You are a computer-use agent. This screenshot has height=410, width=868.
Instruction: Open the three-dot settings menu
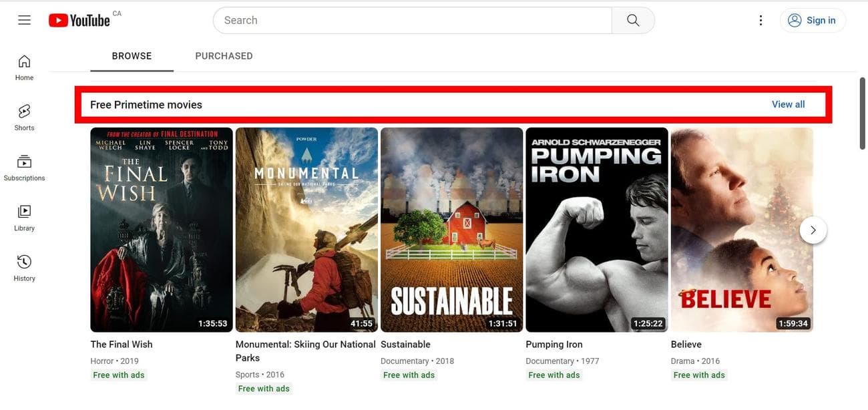click(761, 20)
